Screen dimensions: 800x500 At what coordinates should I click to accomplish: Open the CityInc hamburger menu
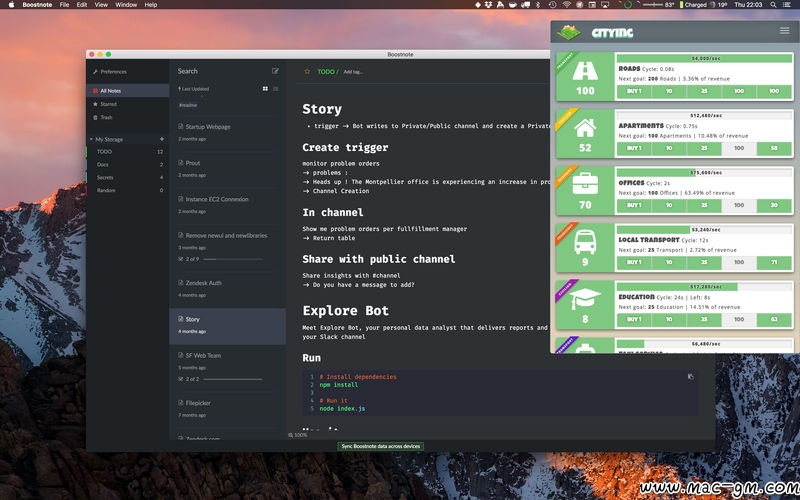(x=785, y=31)
